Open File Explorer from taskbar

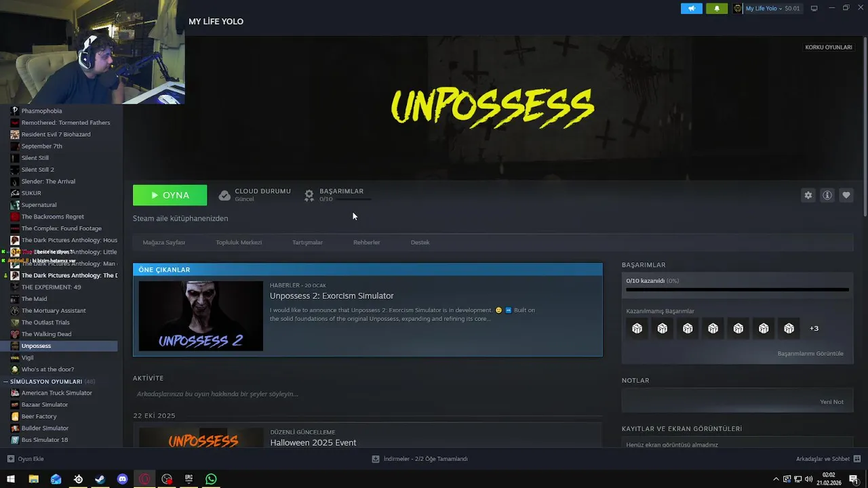tap(33, 479)
